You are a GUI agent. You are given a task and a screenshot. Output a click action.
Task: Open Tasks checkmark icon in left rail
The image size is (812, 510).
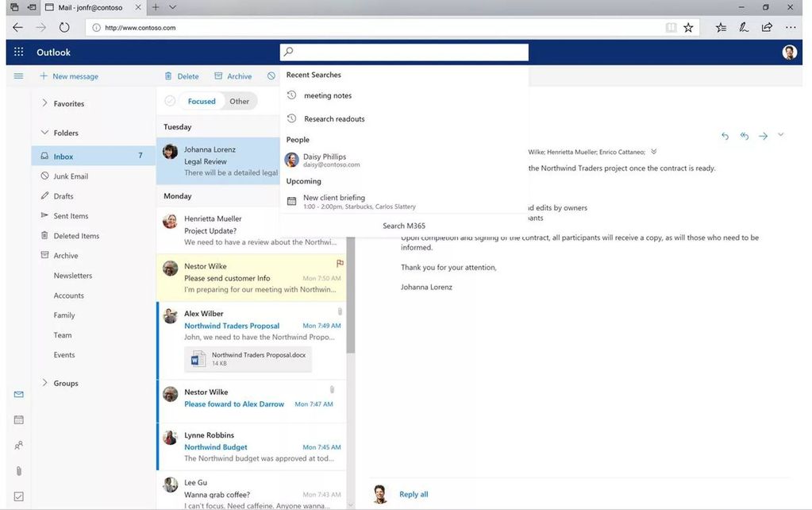19,496
